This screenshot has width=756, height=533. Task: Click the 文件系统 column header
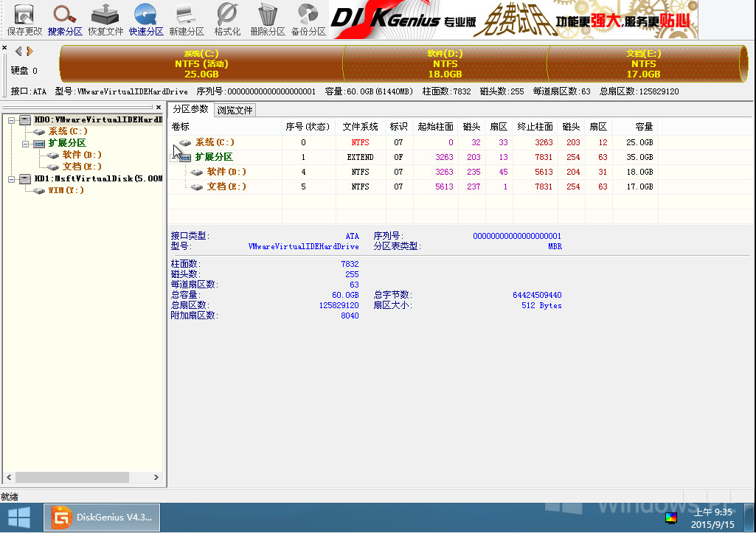[361, 127]
